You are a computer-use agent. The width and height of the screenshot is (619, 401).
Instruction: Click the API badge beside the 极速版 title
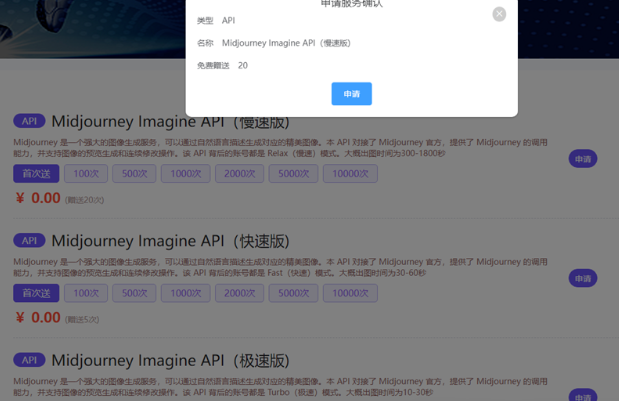tap(29, 360)
